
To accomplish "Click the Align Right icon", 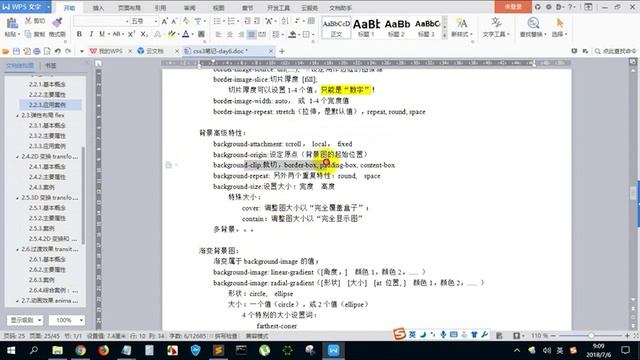I will click(241, 34).
